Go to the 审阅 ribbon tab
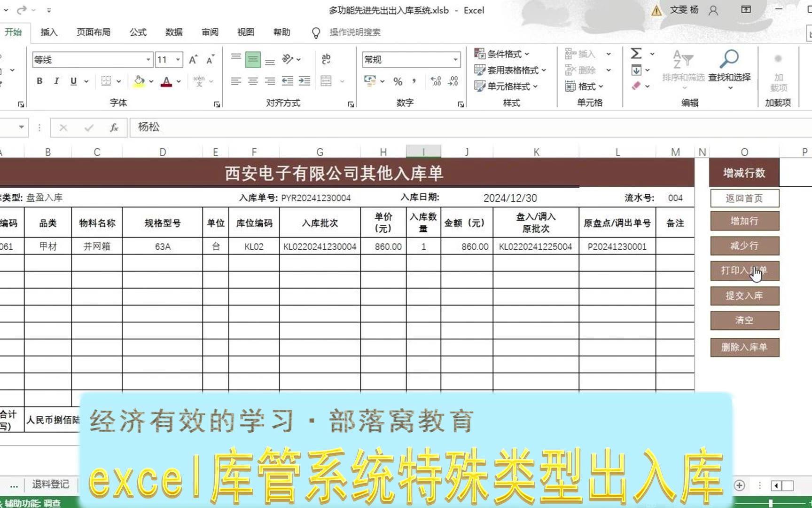This screenshot has width=812, height=508. tap(210, 32)
